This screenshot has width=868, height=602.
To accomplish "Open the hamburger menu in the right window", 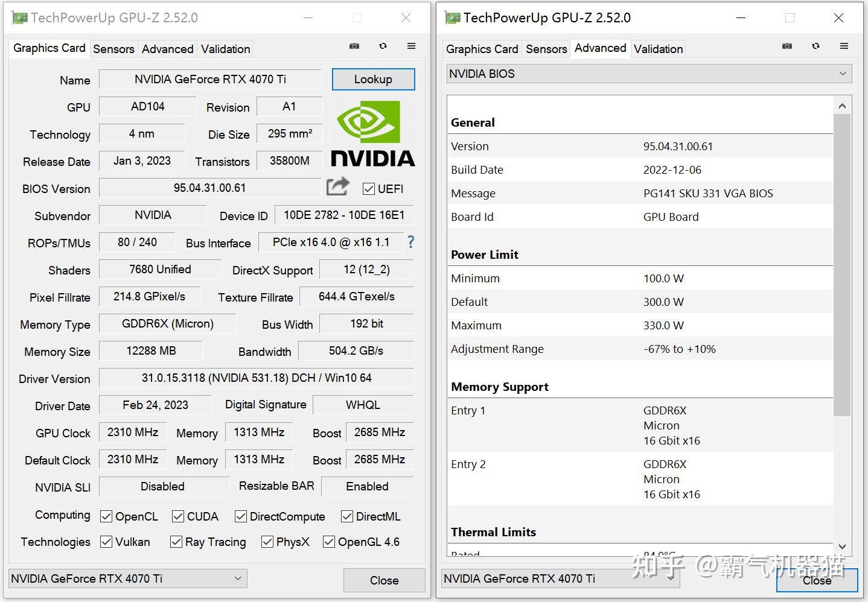I will (x=844, y=46).
